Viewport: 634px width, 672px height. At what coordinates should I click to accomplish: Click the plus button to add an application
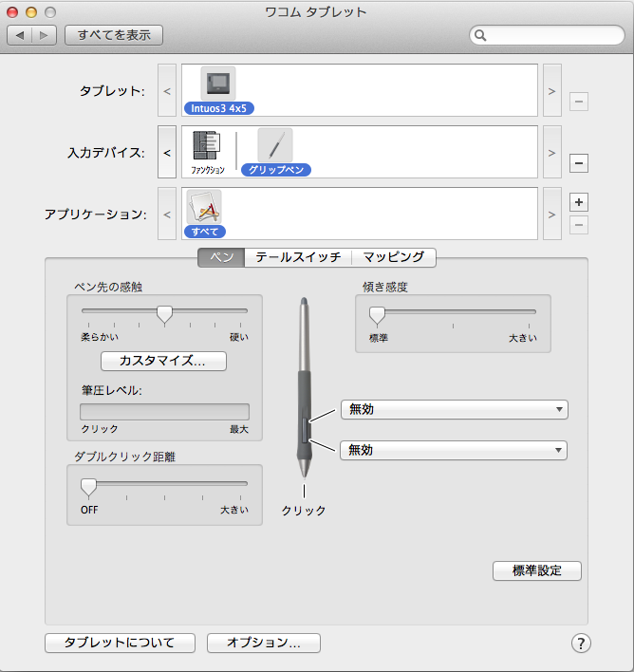[x=578, y=202]
